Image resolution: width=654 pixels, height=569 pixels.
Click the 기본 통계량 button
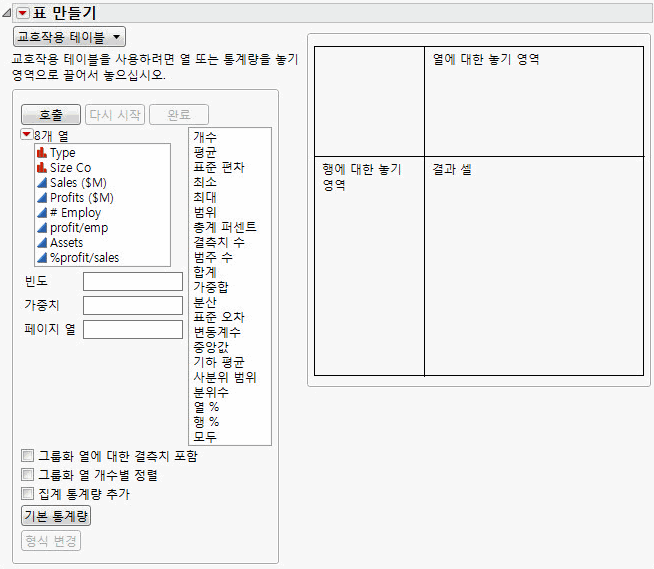click(56, 516)
